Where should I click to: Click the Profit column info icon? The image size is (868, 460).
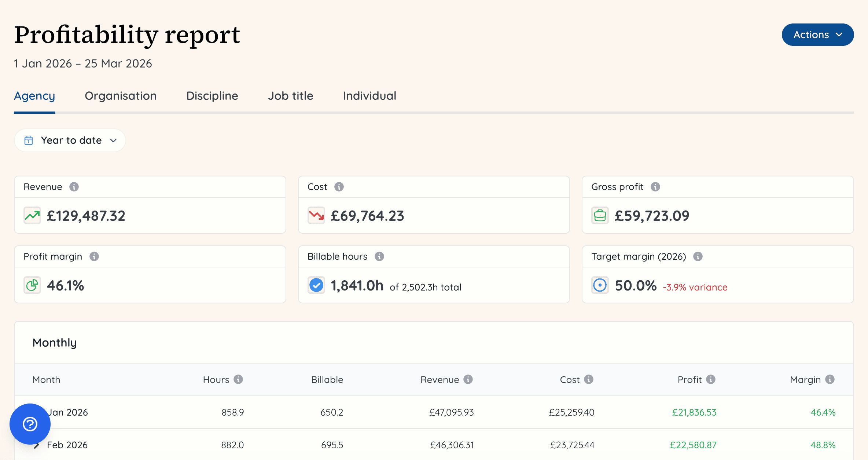[x=710, y=379]
